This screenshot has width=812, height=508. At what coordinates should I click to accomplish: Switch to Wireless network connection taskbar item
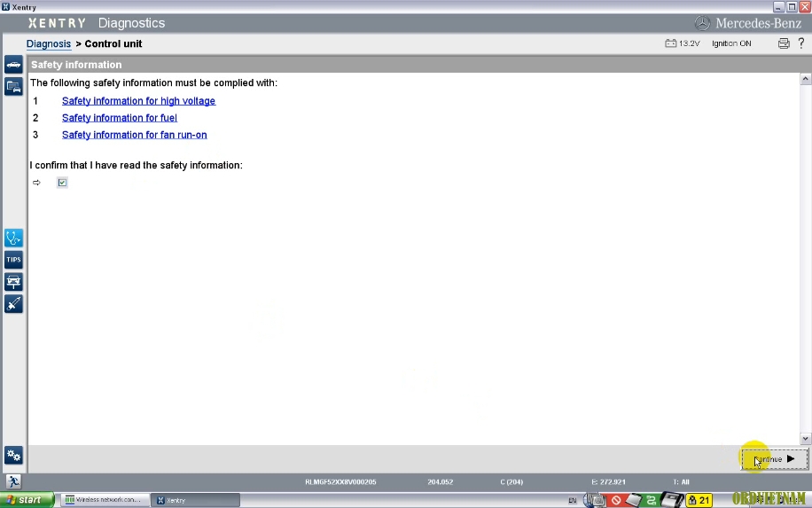click(x=104, y=500)
